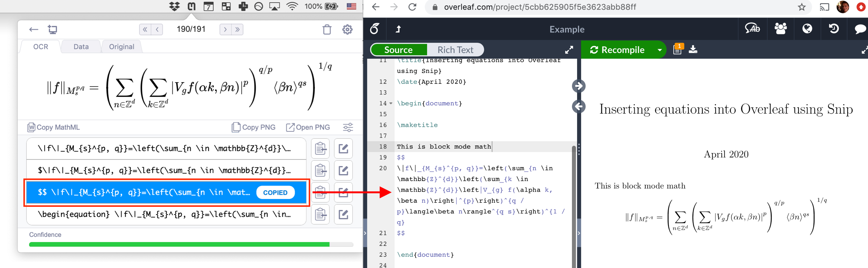Select plain LaTeX result row
The height and width of the screenshot is (268, 868).
click(x=166, y=149)
